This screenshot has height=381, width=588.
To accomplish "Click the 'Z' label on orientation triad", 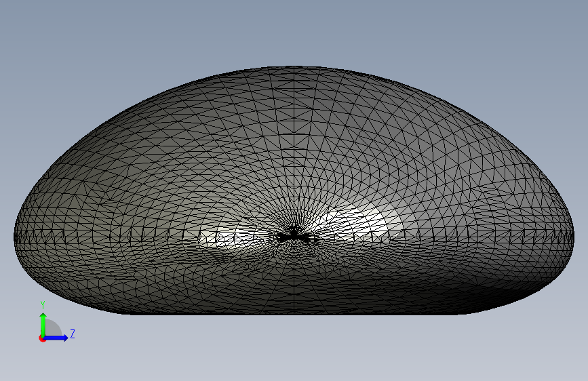I will coord(73,334).
